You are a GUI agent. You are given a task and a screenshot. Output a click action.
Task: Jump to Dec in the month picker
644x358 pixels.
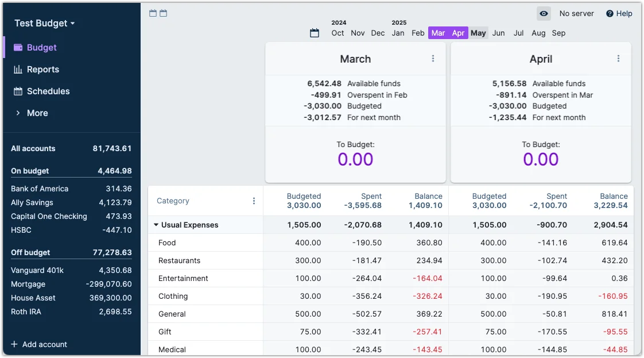(x=378, y=33)
